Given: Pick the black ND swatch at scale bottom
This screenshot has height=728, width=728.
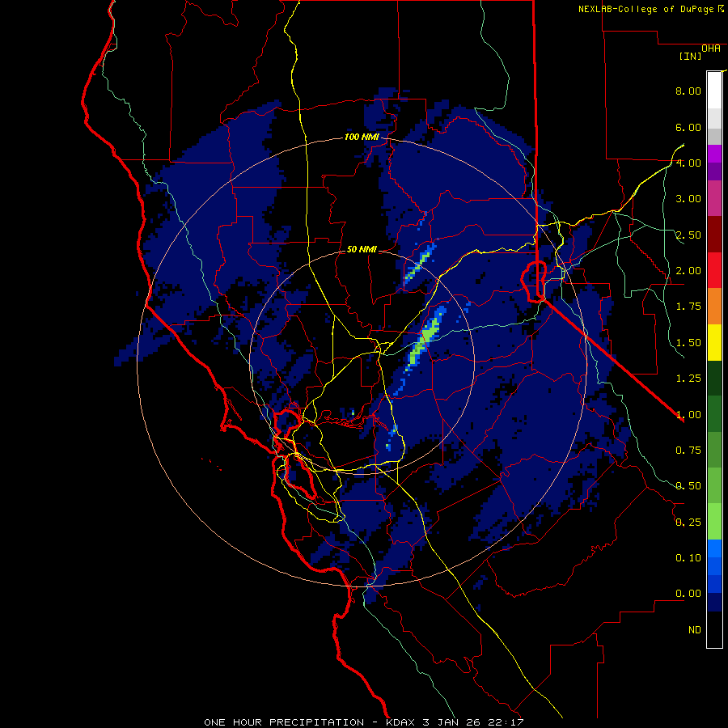Looking at the screenshot, I should [x=714, y=629].
